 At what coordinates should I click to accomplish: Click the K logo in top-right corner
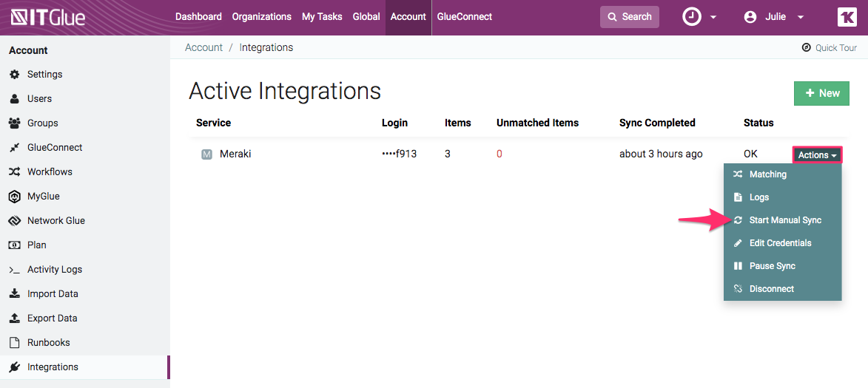tap(847, 16)
